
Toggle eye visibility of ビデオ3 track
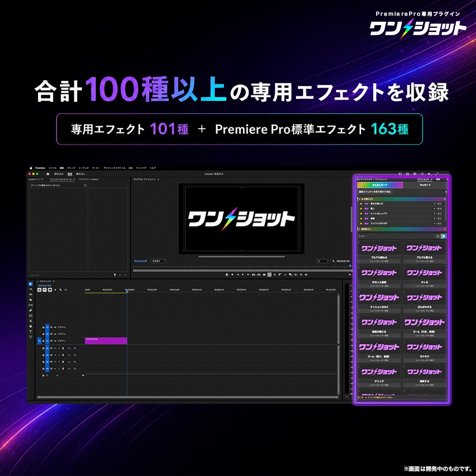tap(55, 327)
